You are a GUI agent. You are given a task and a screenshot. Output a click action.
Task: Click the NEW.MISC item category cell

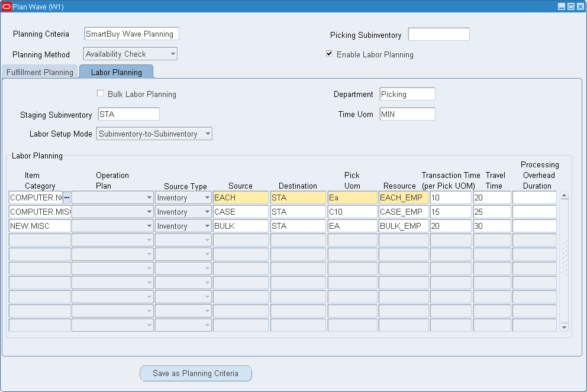pos(40,226)
